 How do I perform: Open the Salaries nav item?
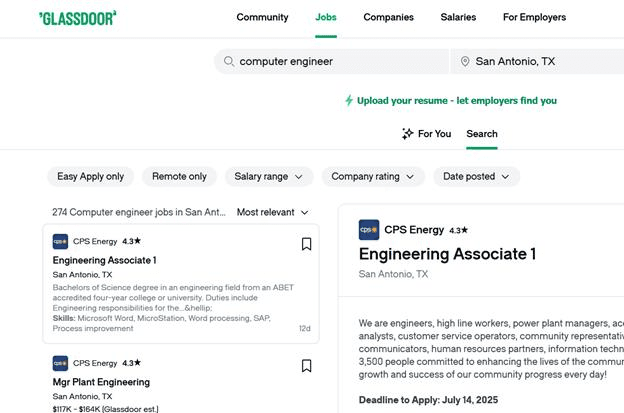[x=458, y=17]
